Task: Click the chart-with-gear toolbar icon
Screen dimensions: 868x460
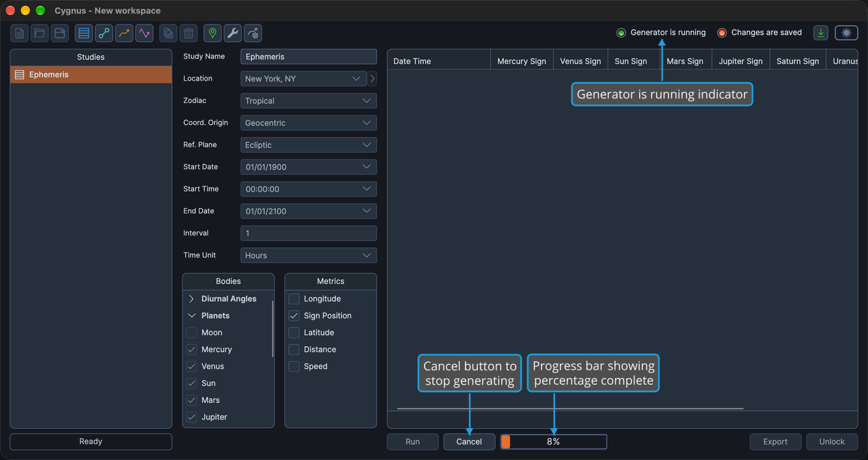Action: [253, 33]
